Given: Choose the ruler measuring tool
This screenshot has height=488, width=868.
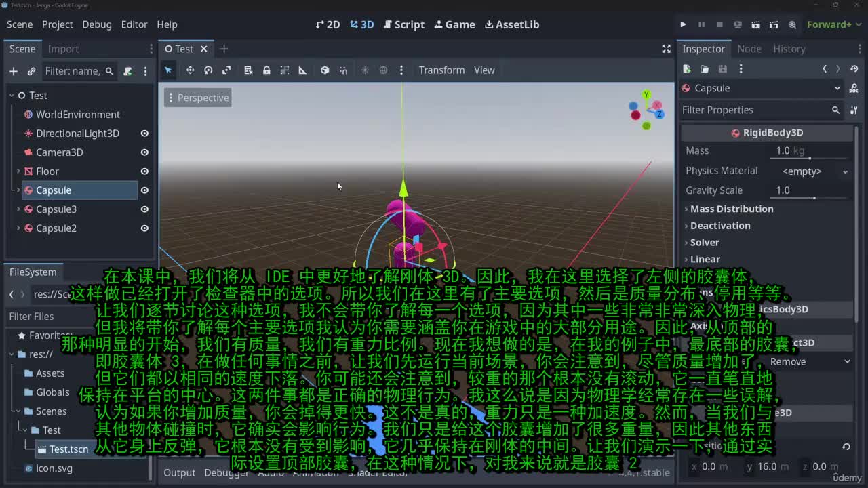Looking at the screenshot, I should click(x=302, y=70).
